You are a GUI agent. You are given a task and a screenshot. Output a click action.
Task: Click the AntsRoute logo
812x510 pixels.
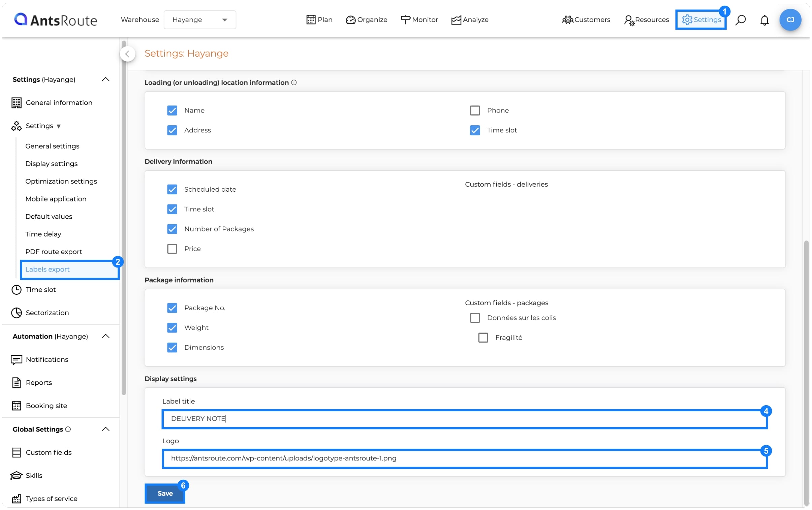56,20
